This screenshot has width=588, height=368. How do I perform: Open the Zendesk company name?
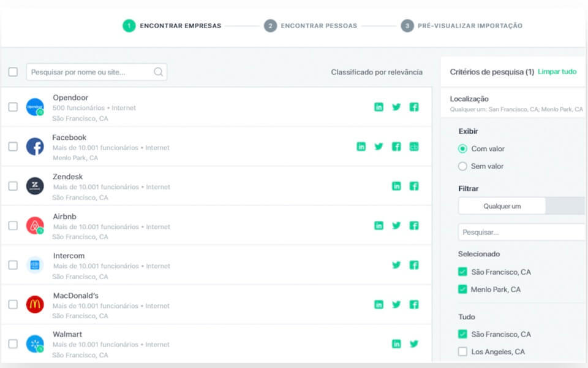tap(68, 177)
